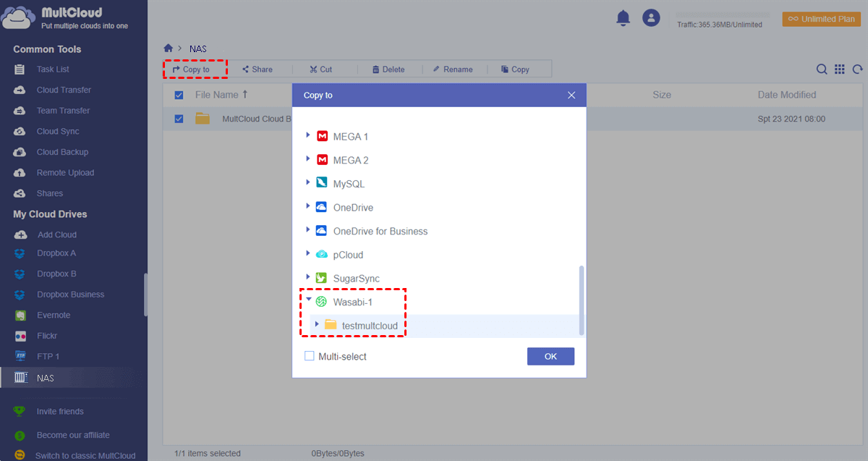This screenshot has height=461, width=868.
Task: Click the NAS breadcrumb text
Action: (198, 48)
